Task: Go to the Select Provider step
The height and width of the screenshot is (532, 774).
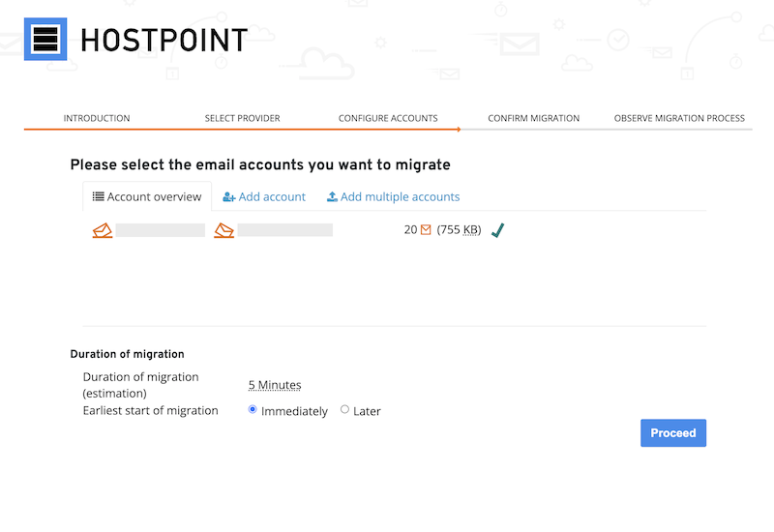Action: 243,118
